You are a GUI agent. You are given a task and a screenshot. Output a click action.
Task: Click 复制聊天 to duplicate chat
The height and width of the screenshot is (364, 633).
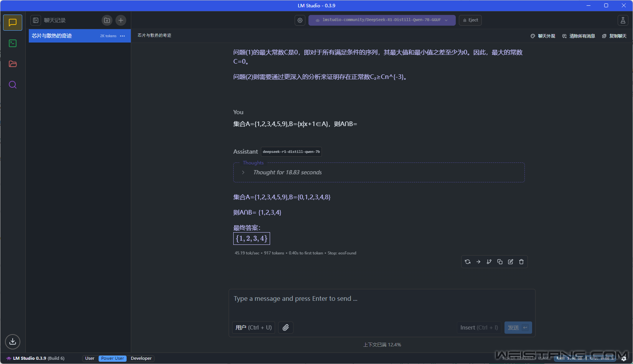(x=614, y=36)
